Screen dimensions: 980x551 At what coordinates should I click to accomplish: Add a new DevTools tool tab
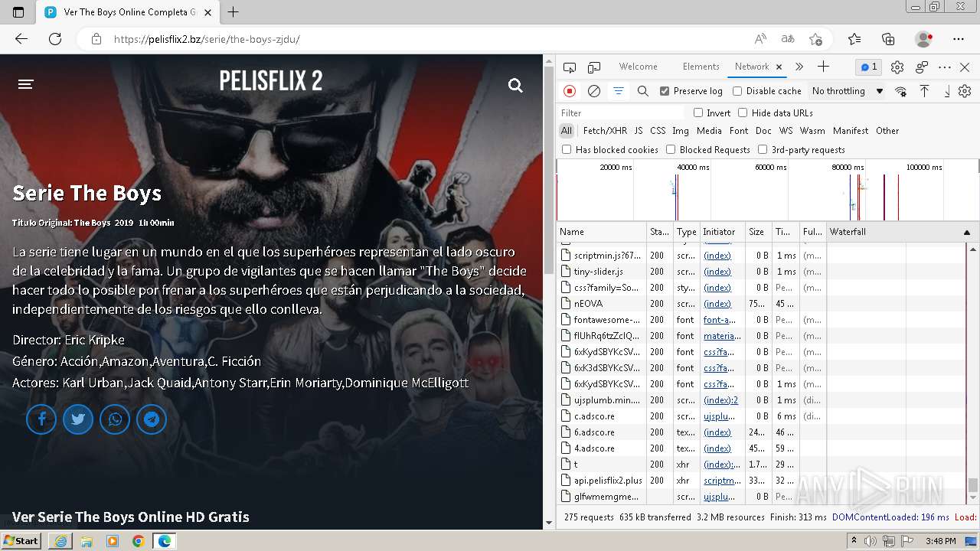click(824, 67)
